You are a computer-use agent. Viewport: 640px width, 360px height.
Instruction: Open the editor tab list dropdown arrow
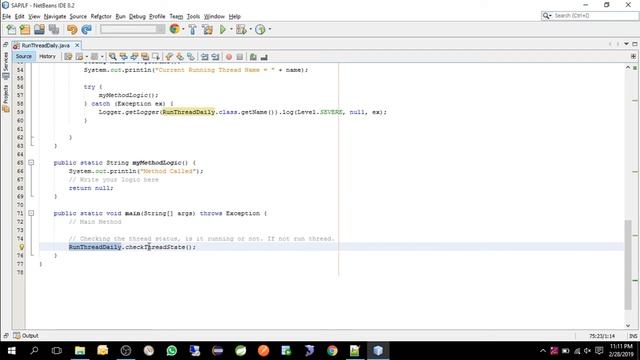[627, 44]
